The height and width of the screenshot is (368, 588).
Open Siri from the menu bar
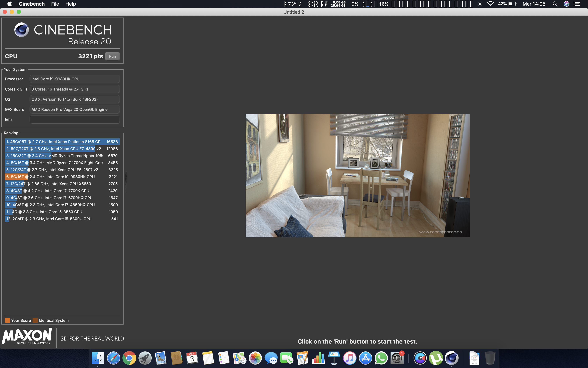pyautogui.click(x=567, y=4)
